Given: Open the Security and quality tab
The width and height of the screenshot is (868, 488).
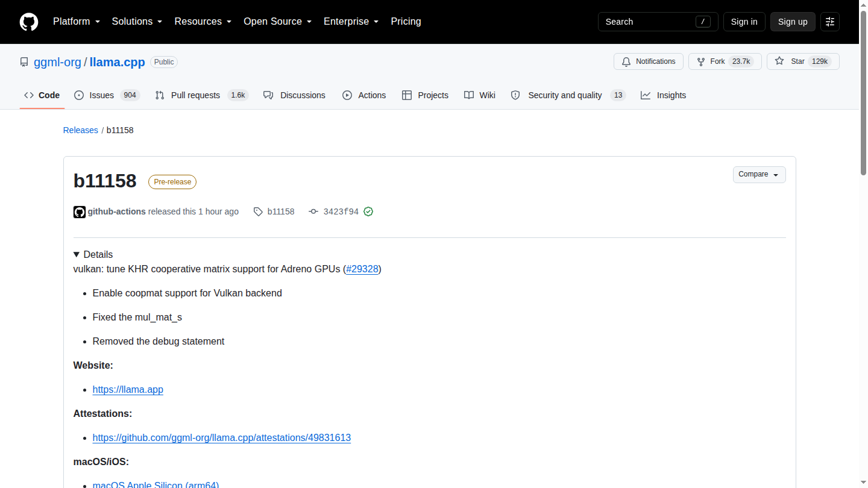Looking at the screenshot, I should point(568,95).
